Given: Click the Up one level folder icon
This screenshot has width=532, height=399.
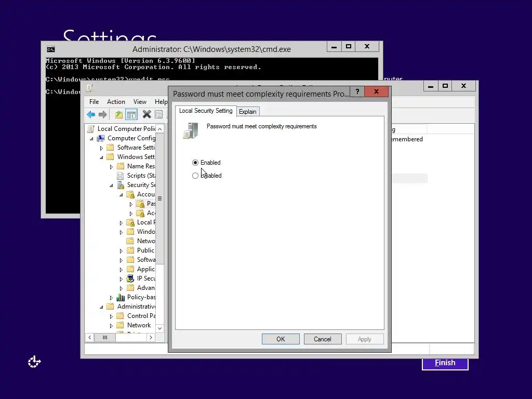Looking at the screenshot, I should pyautogui.click(x=118, y=115).
